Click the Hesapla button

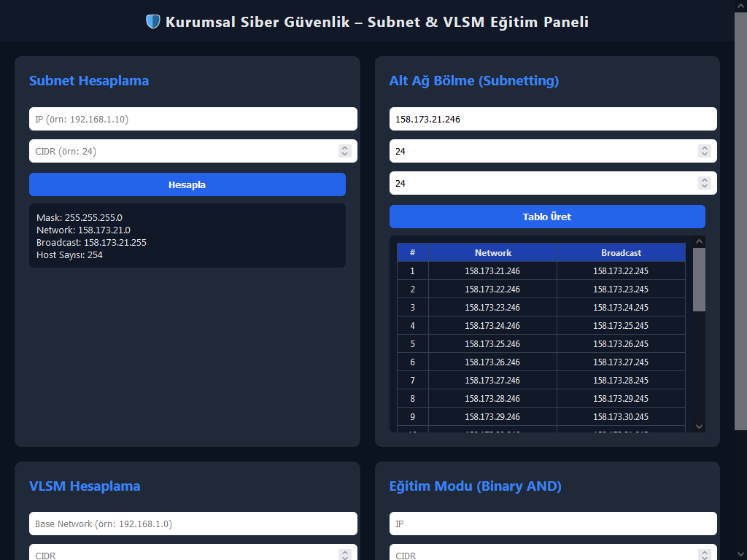[x=187, y=184]
